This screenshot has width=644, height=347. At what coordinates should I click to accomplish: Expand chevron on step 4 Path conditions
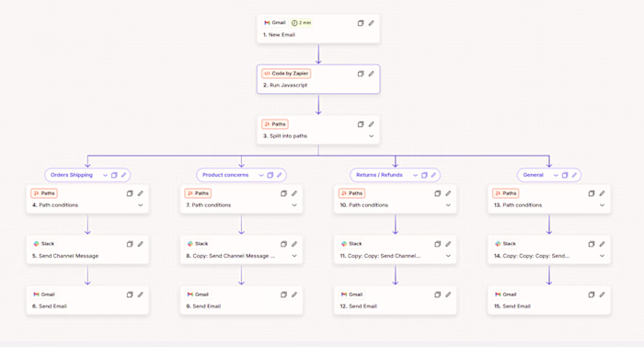tap(141, 205)
